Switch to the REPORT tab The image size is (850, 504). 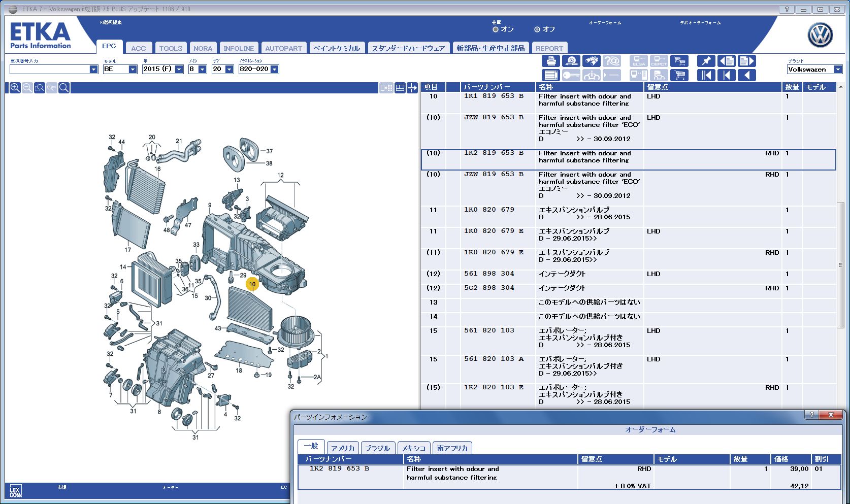click(x=549, y=48)
